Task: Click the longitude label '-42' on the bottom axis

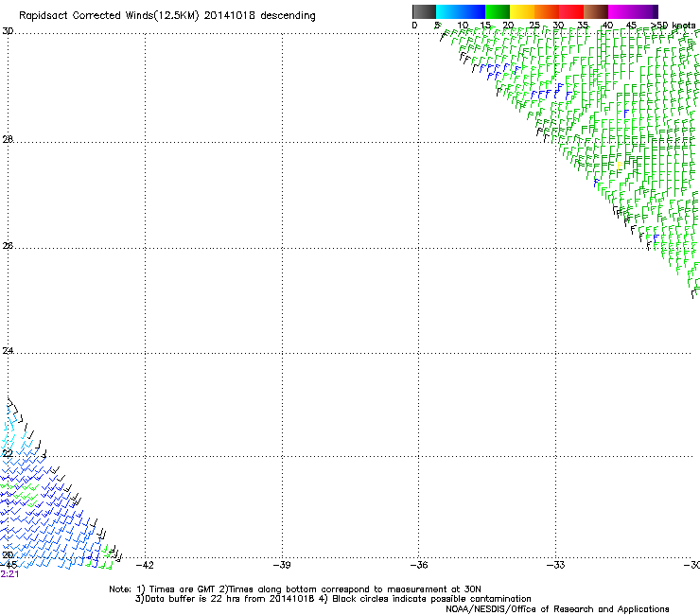Action: [x=145, y=565]
